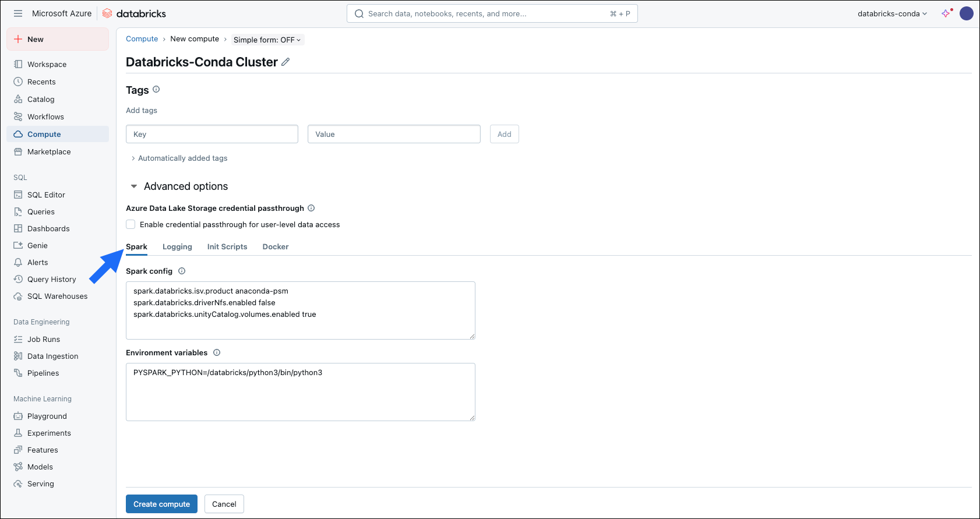Focus the global search box
Screen dimensions: 980x519
coord(492,13)
